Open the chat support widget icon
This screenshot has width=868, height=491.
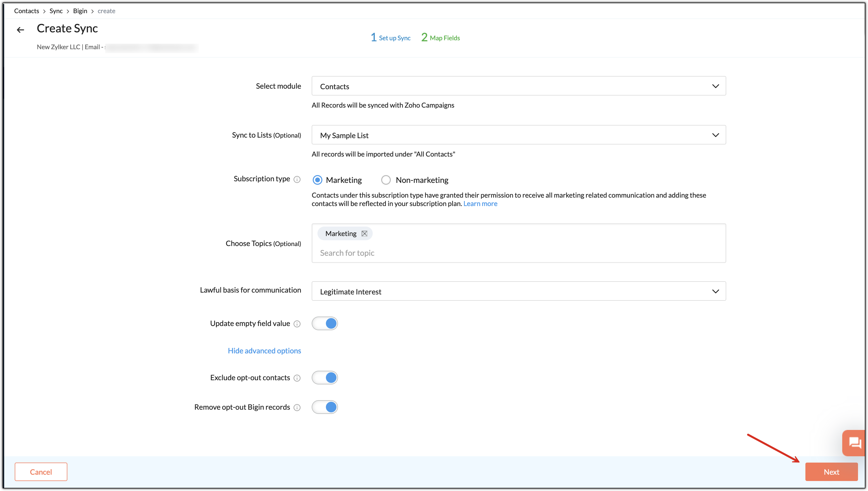855,442
